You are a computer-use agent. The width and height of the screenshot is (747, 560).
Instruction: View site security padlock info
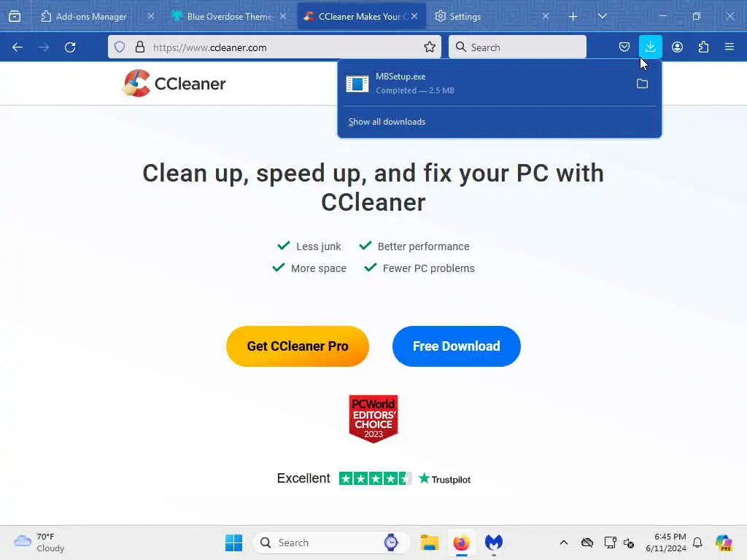coord(139,47)
